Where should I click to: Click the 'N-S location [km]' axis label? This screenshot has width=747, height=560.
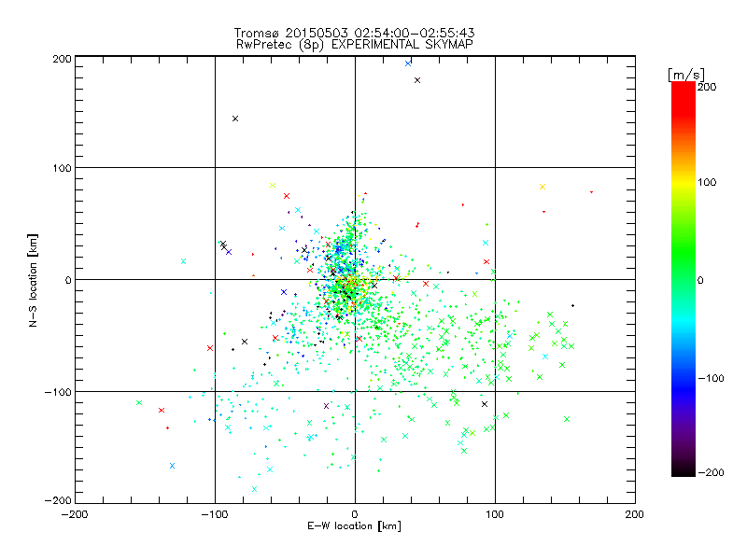pyautogui.click(x=33, y=280)
